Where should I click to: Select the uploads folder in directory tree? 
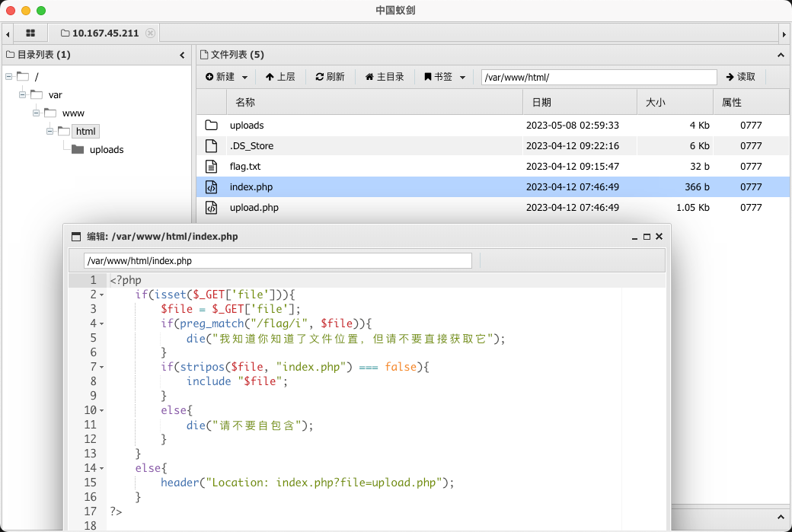106,150
